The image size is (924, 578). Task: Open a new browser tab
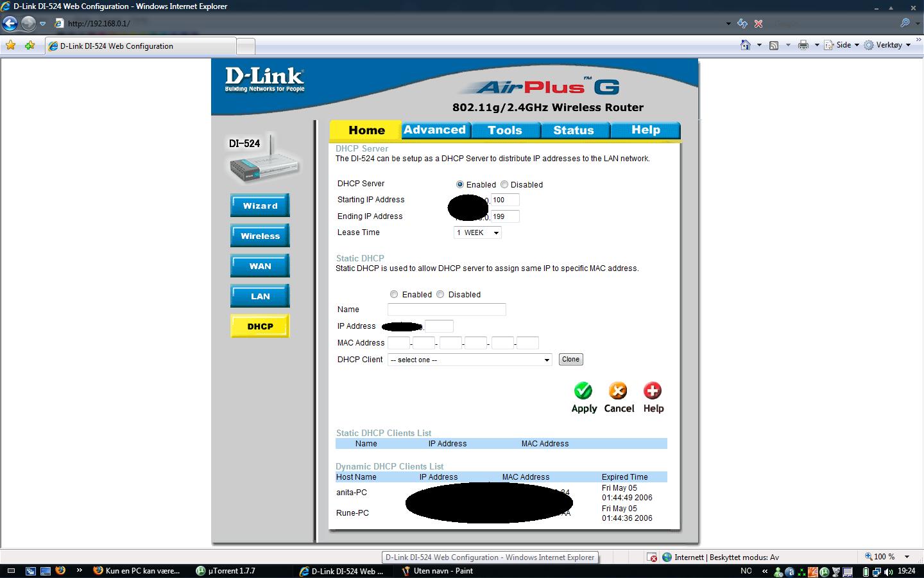246,46
